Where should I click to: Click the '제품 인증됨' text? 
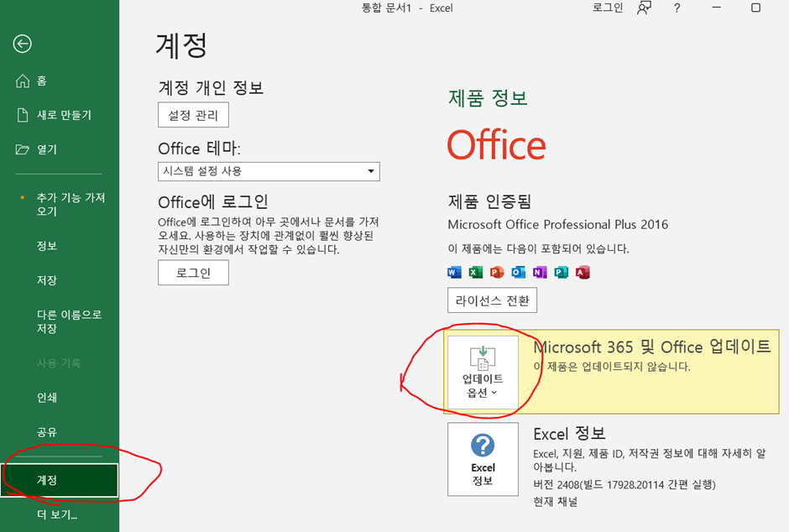[x=489, y=201]
